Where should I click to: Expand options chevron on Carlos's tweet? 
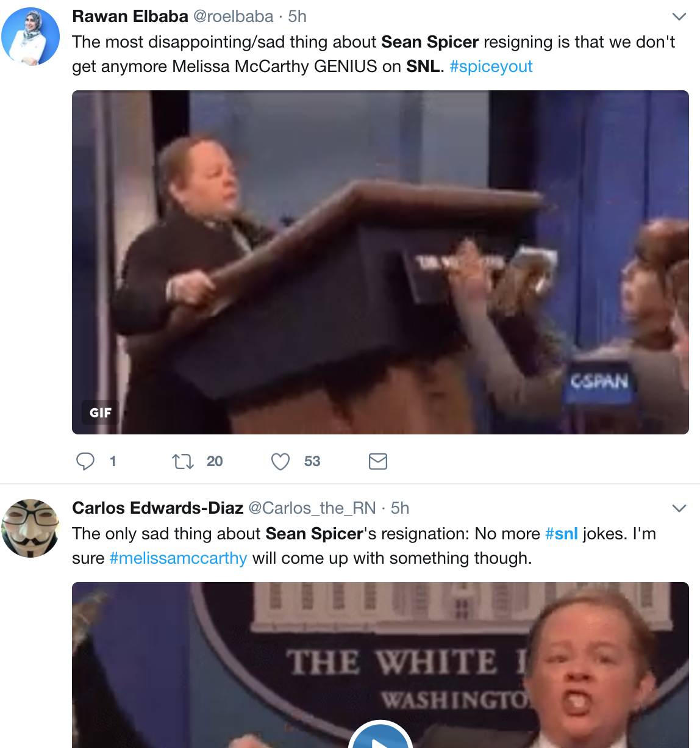[x=679, y=508]
